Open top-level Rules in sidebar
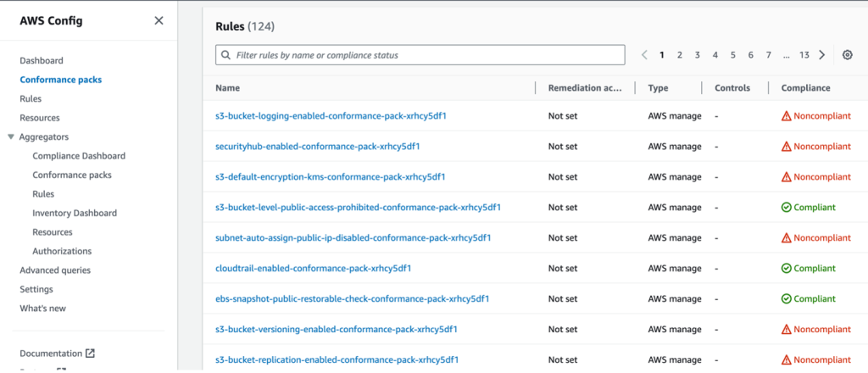The width and height of the screenshot is (868, 373). pyautogui.click(x=31, y=98)
